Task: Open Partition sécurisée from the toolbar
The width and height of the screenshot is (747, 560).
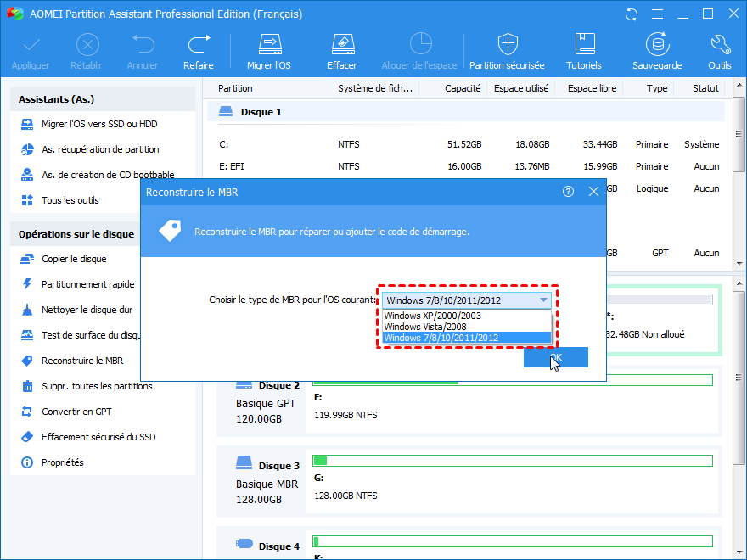Action: tap(507, 51)
